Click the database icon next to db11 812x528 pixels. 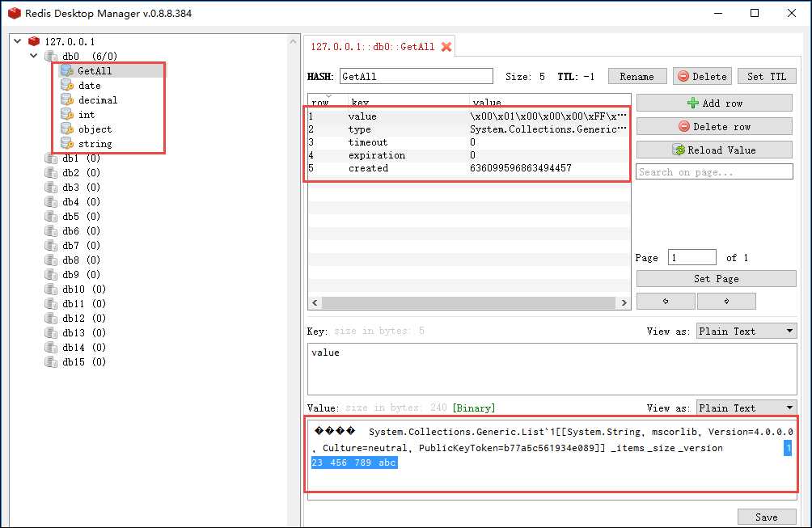(x=51, y=303)
